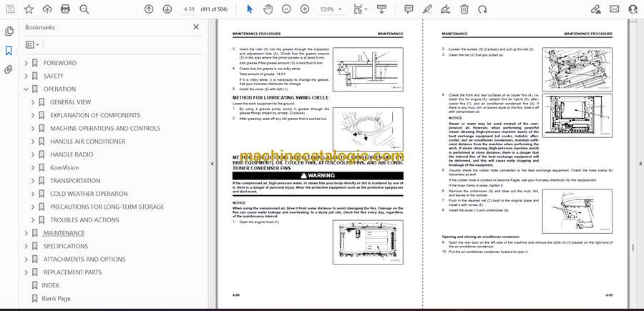Expand ATTACHMENTS AND OPTIONS bookmark
The width and height of the screenshot is (644, 311).
click(x=26, y=260)
